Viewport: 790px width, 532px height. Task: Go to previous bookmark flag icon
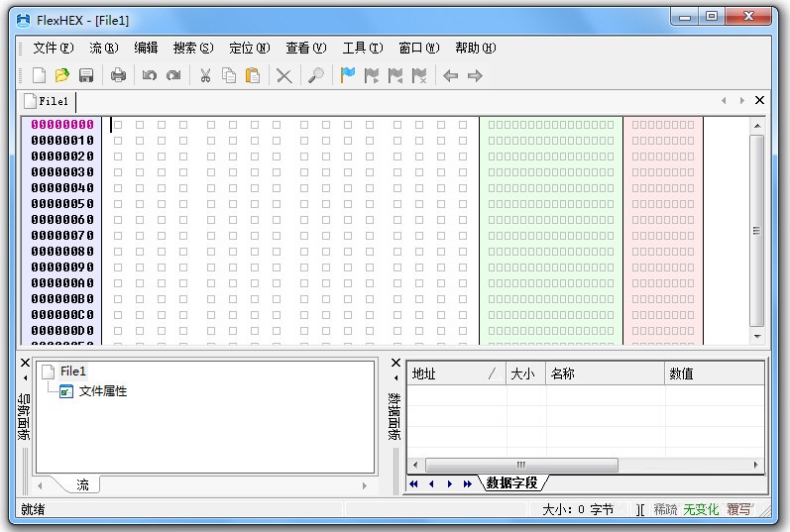coord(395,75)
